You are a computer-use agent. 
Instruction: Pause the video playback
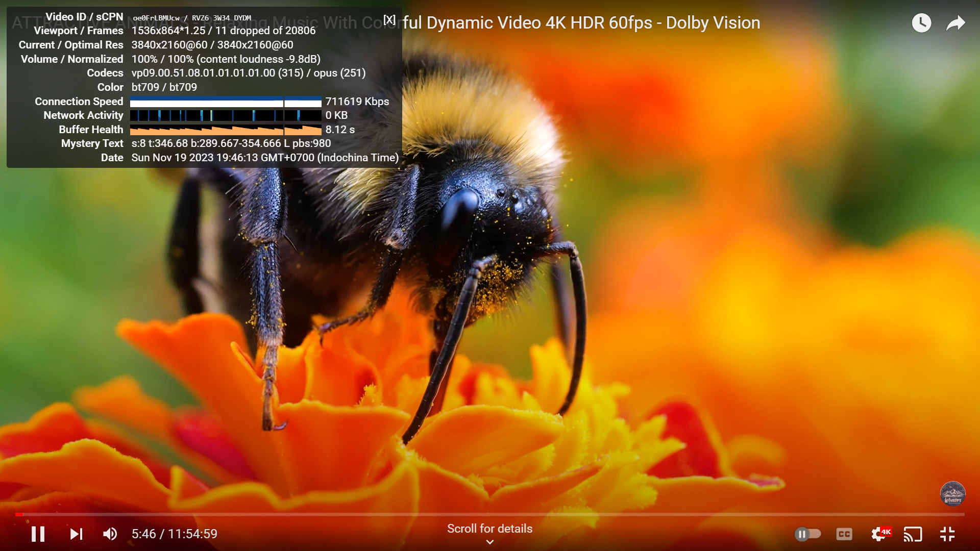[x=38, y=534]
